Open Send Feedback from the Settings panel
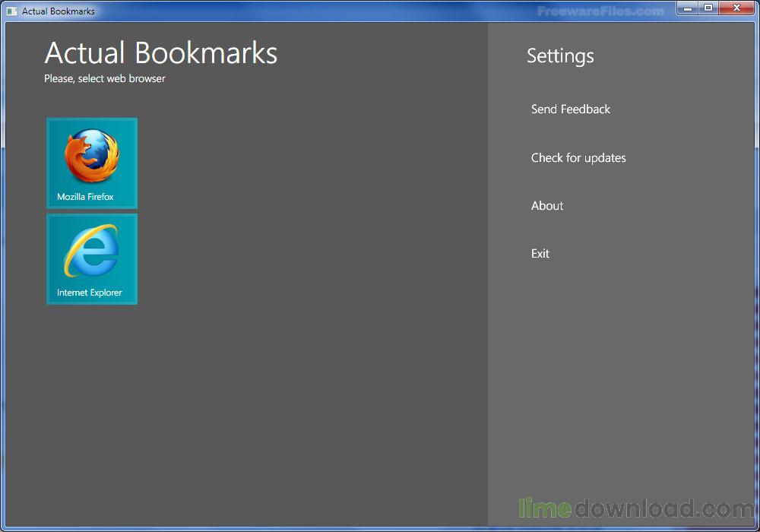 [x=570, y=109]
